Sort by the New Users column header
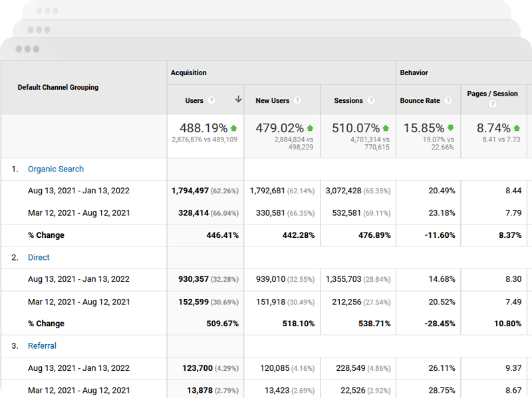 pyautogui.click(x=272, y=101)
